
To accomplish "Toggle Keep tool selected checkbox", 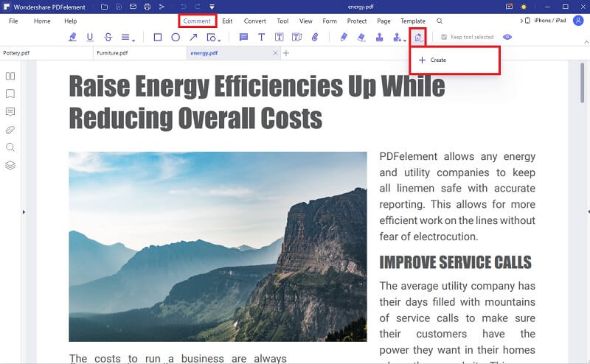I will pos(444,37).
